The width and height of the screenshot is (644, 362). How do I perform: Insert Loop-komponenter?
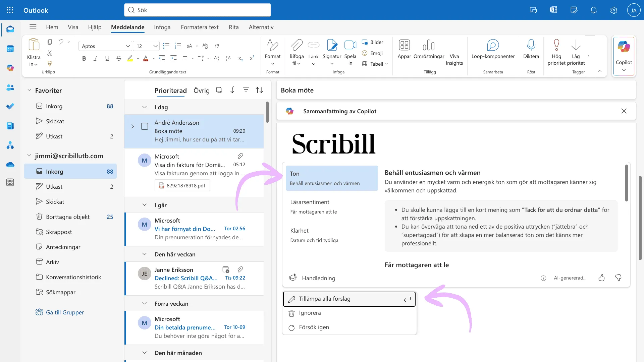[x=493, y=49]
